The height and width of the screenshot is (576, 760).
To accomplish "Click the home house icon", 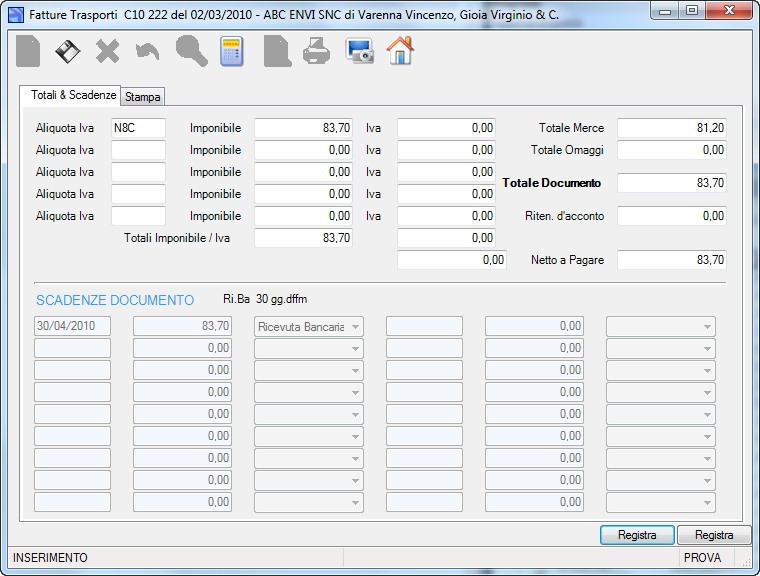I will pyautogui.click(x=400, y=50).
